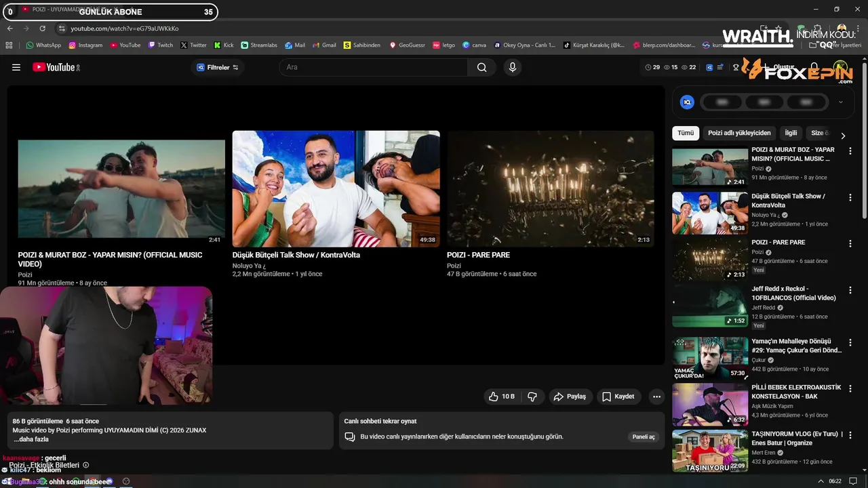
Task: Open Poizi - Etkinlik Biletleri link
Action: [x=44, y=465]
